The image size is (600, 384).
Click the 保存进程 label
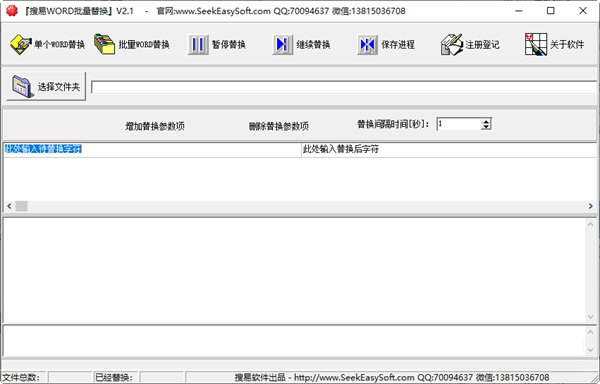coord(398,45)
